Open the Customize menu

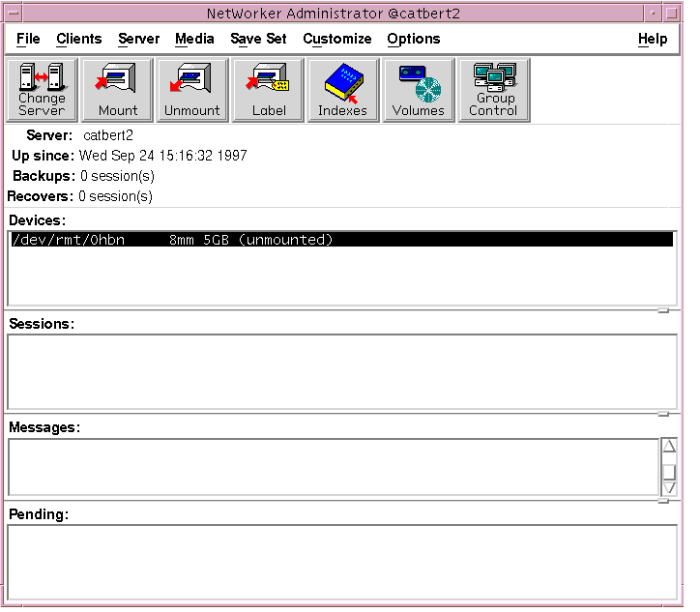pos(336,39)
